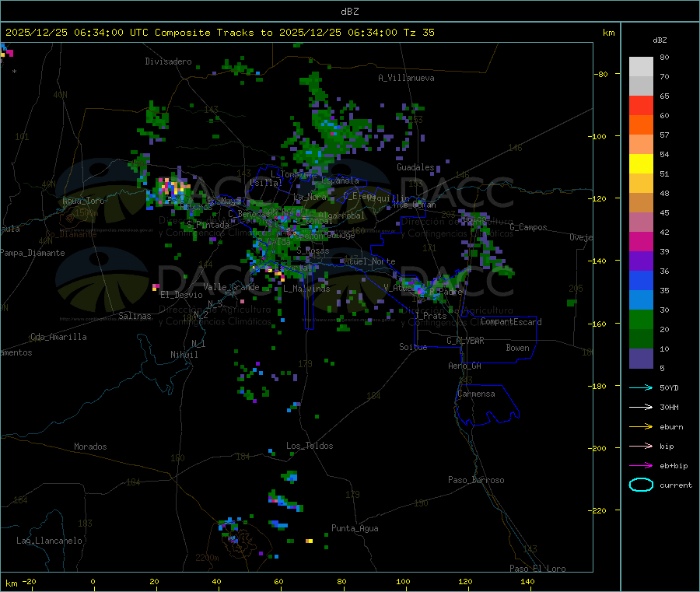Click the magenta eb+bip arrow icon

tap(641, 466)
